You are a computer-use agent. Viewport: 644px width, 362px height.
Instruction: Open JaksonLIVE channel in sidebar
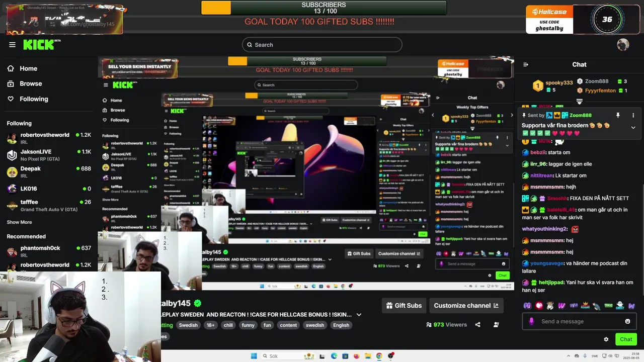(49, 155)
